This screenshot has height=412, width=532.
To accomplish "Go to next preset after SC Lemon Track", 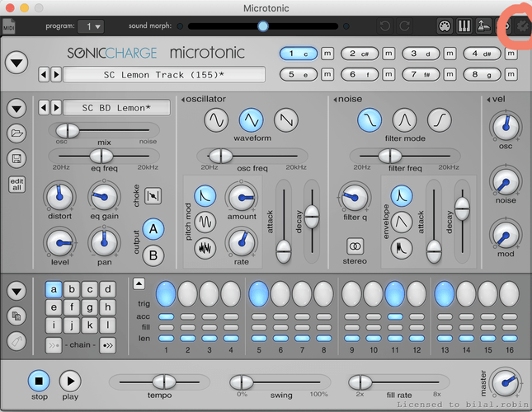I will click(56, 74).
